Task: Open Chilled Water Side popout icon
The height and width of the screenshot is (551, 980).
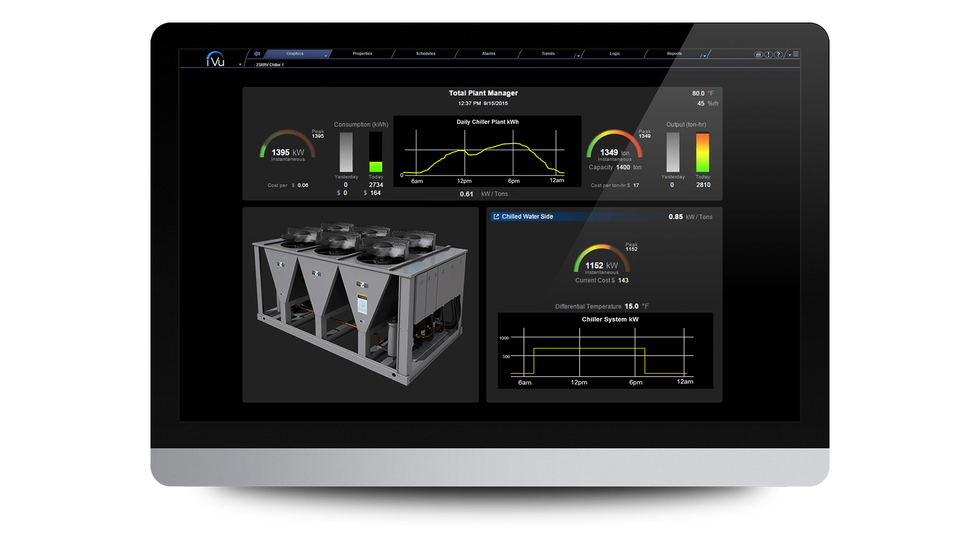Action: pyautogui.click(x=496, y=216)
